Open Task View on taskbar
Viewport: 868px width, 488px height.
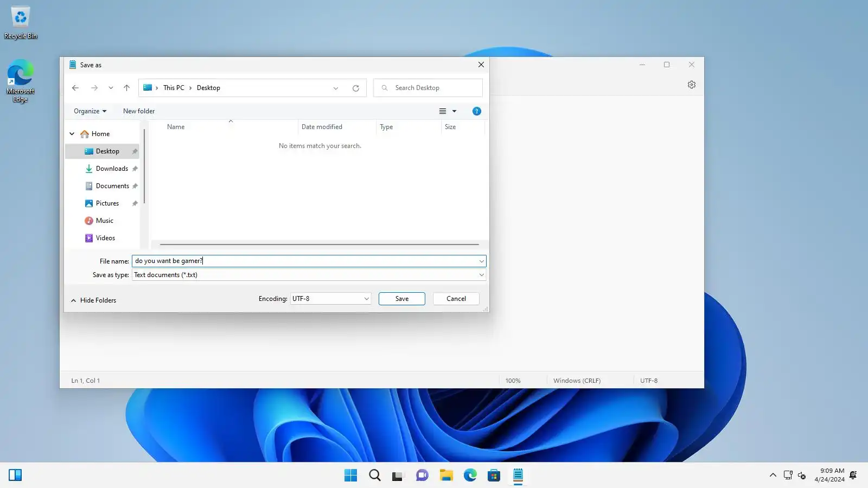pos(399,476)
